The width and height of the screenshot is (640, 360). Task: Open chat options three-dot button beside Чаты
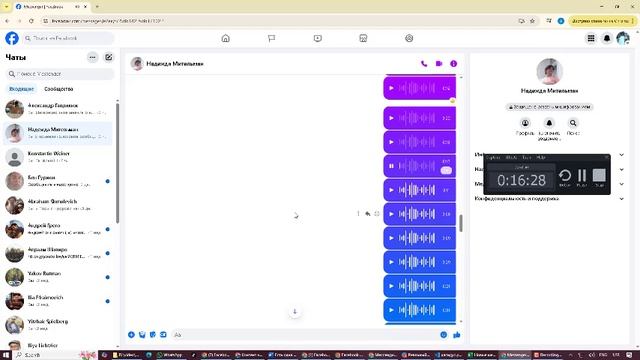point(93,58)
